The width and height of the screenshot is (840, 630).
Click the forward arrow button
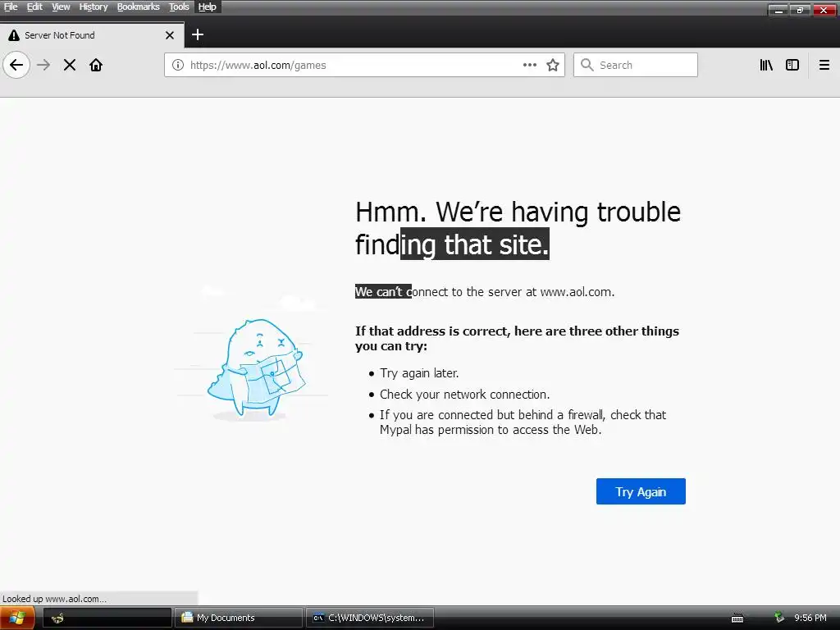[43, 66]
